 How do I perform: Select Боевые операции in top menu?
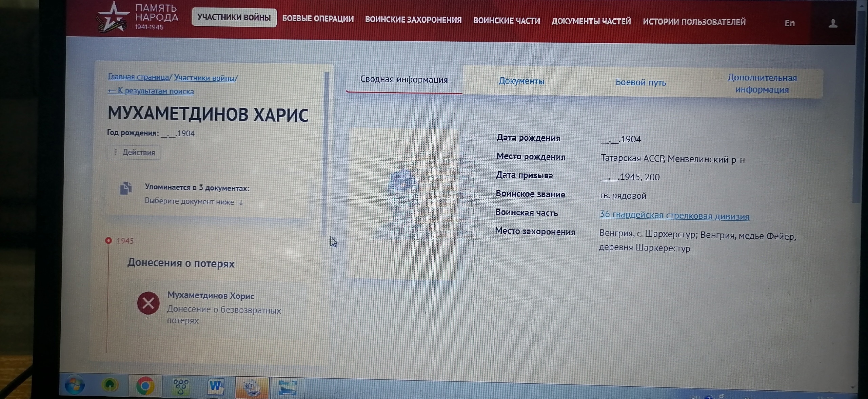coord(318,19)
